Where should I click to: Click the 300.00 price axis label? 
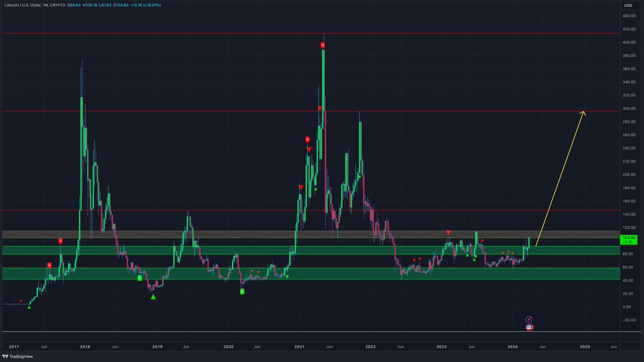click(x=628, y=108)
